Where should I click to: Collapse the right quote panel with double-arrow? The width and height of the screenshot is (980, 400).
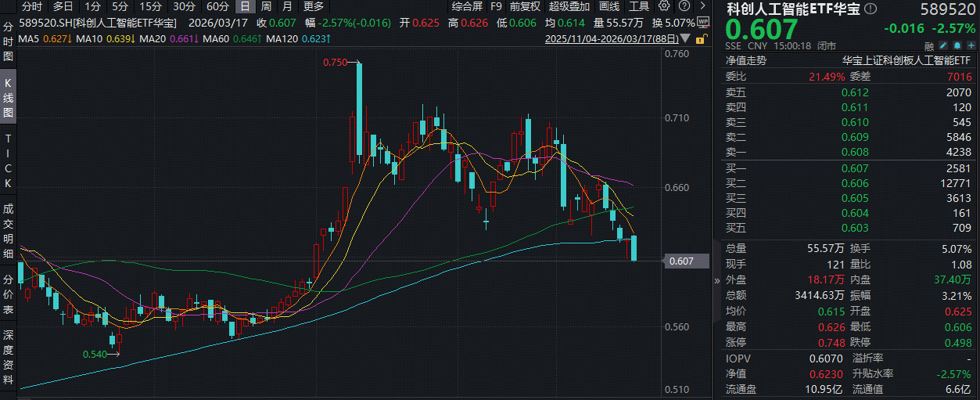coord(717,280)
